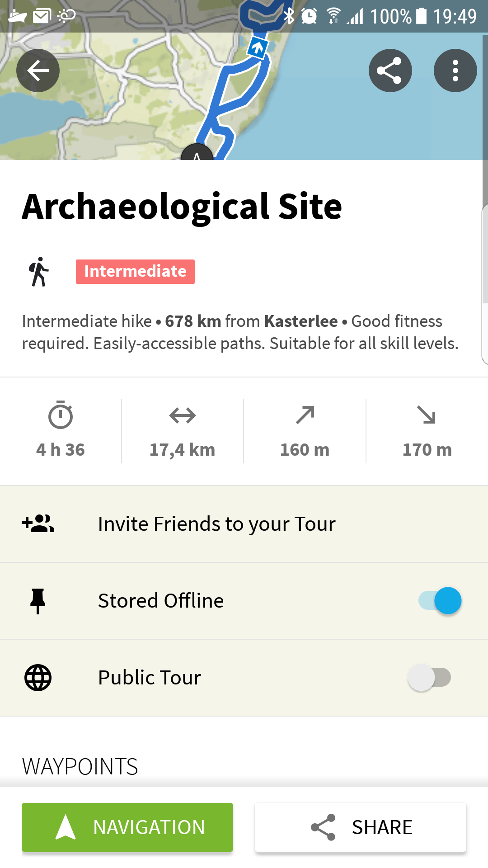Tap the stopwatch duration icon
Viewport: 488px width, 868px height.
(x=61, y=415)
